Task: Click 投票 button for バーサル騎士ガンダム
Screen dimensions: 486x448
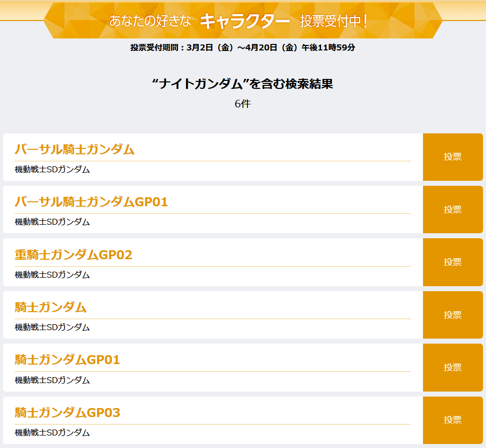Action: tap(453, 157)
